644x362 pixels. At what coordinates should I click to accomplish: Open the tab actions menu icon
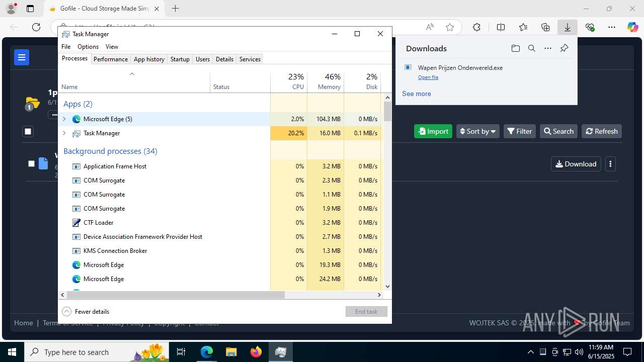click(30, 9)
